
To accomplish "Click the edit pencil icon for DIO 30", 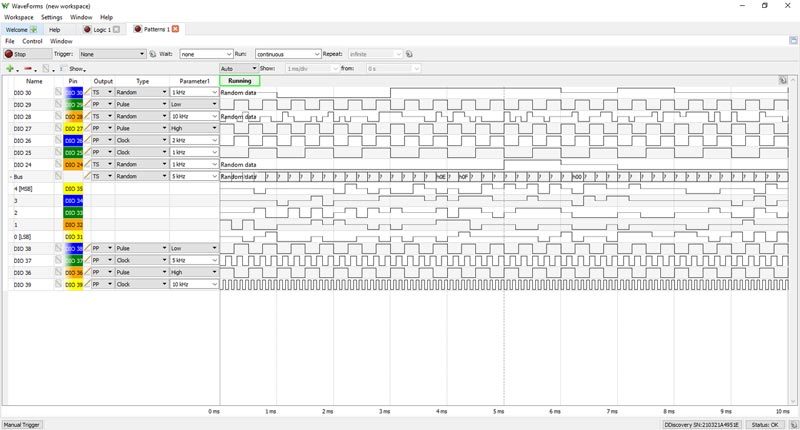I will 88,92.
